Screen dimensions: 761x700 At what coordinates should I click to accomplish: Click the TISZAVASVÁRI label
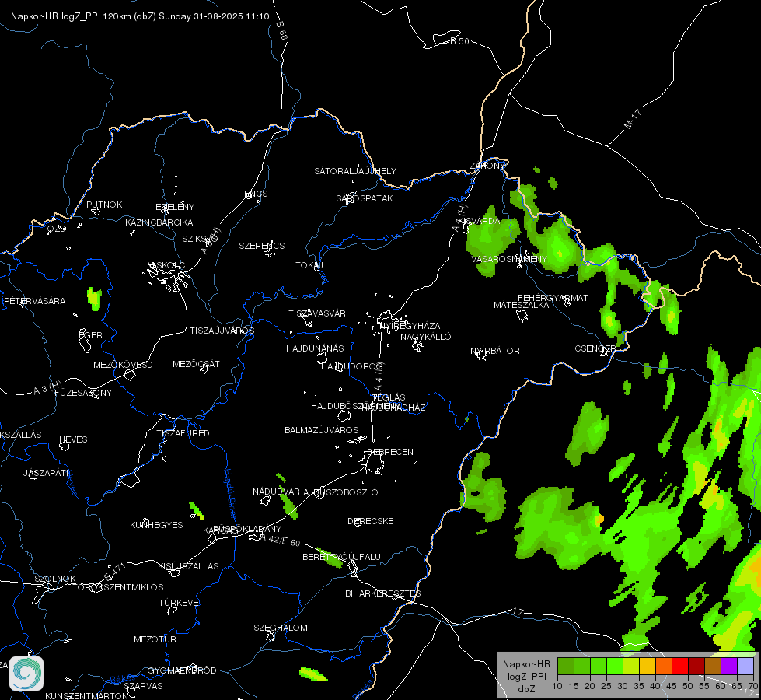(x=319, y=313)
